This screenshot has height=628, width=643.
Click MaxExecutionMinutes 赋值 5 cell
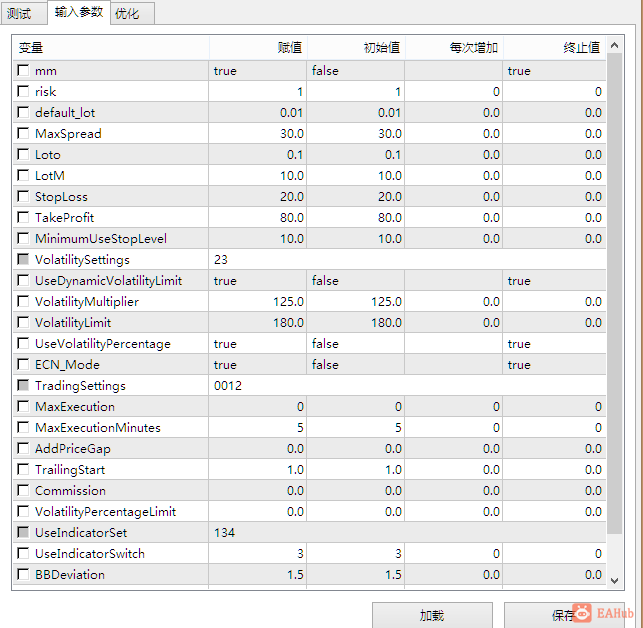(258, 427)
